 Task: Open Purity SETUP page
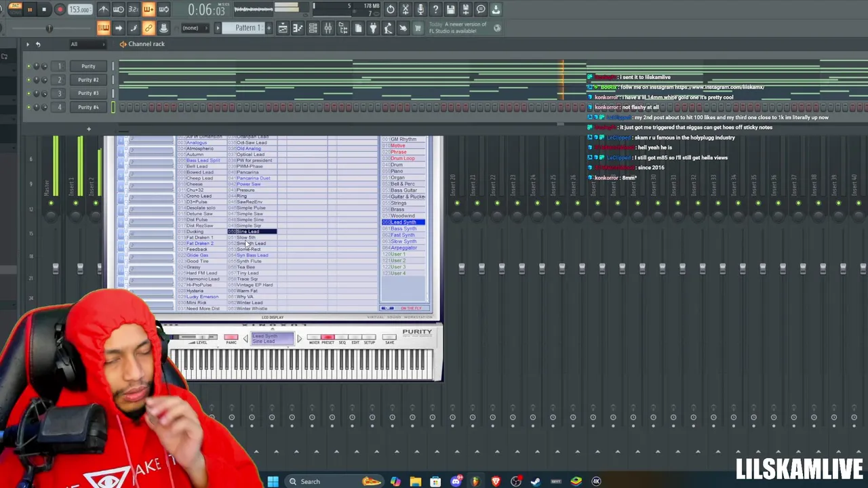point(370,338)
